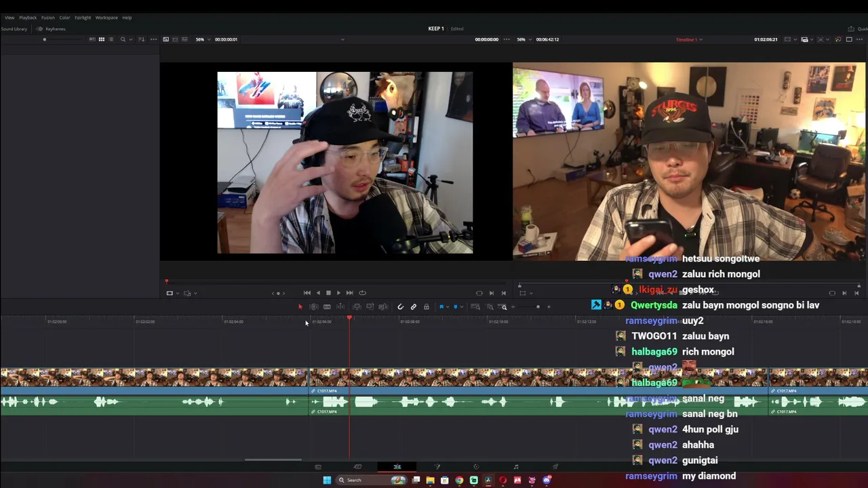
Task: Zoom out timeline with minus icon
Action: pos(513,307)
